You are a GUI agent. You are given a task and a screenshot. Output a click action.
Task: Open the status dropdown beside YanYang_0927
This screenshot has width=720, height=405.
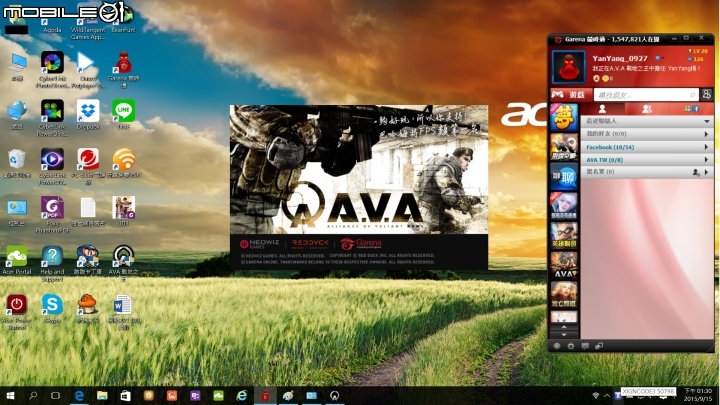(x=659, y=58)
